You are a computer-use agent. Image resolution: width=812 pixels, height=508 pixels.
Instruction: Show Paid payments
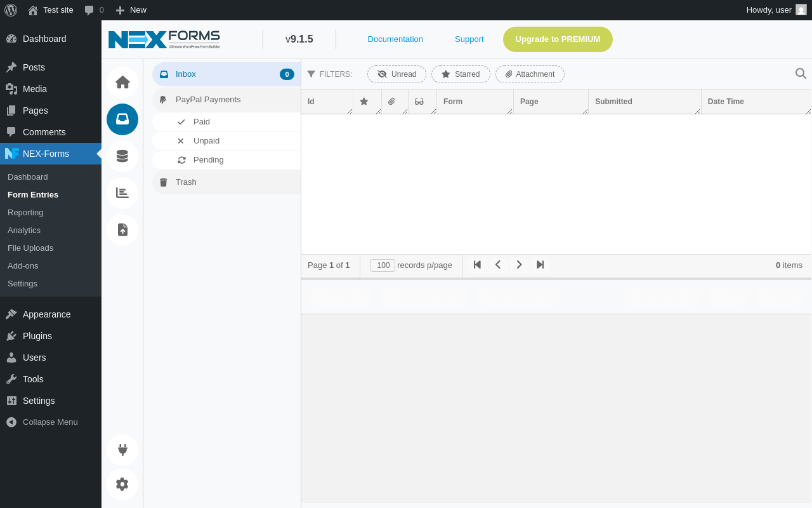click(x=226, y=122)
